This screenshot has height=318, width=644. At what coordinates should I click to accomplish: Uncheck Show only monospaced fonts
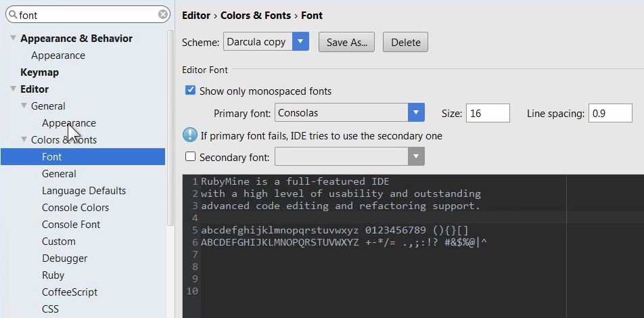pyautogui.click(x=190, y=91)
